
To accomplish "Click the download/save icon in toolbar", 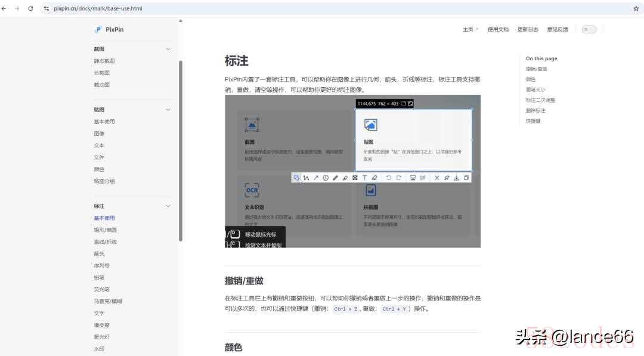I will tap(456, 178).
